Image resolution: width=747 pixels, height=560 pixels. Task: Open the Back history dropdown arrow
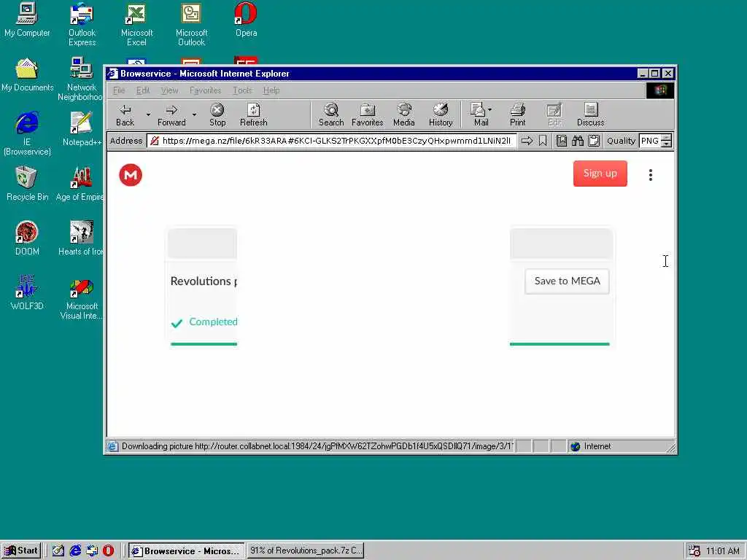pos(148,114)
